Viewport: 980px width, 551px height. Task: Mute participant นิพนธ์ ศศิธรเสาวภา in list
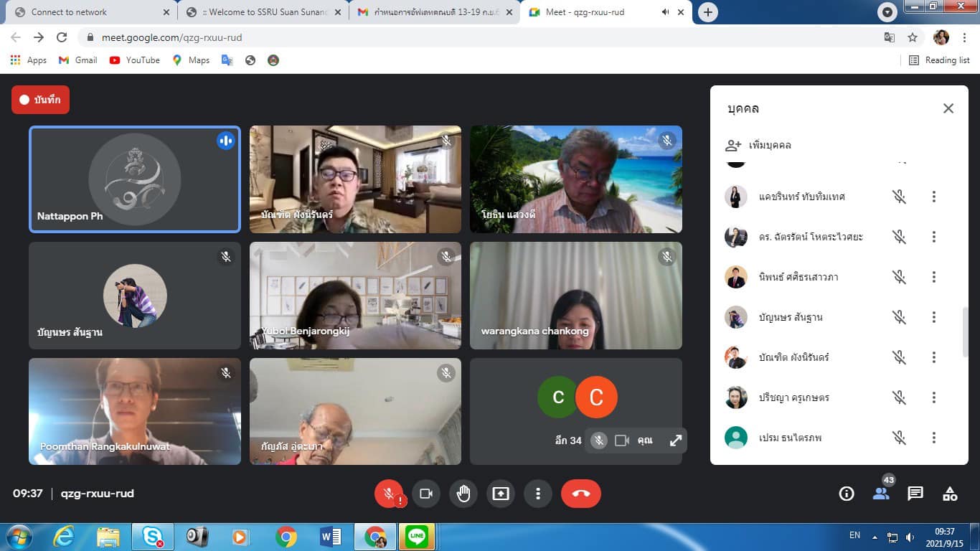point(898,277)
